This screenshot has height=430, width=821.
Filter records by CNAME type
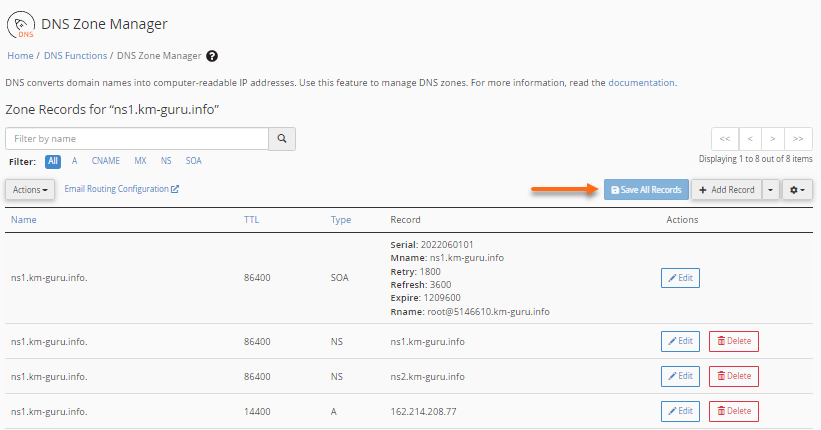click(x=105, y=160)
